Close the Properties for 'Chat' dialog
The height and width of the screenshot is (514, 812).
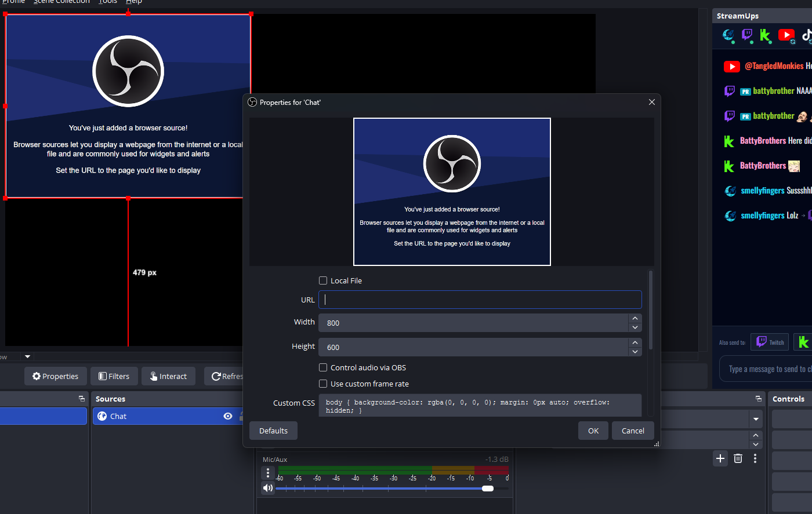click(x=652, y=102)
